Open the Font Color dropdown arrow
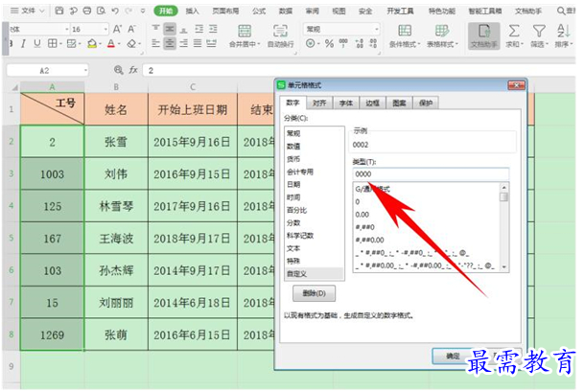The width and height of the screenshot is (584, 392). click(x=119, y=44)
